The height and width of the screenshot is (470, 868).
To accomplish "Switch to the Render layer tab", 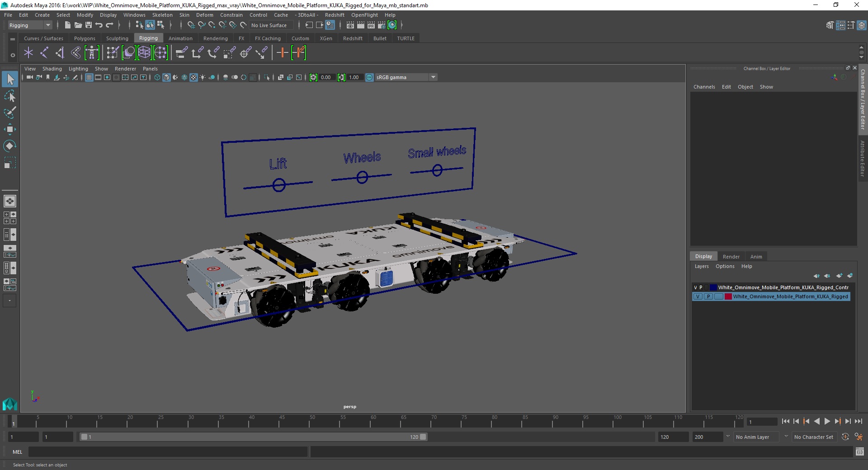I will 731,256.
